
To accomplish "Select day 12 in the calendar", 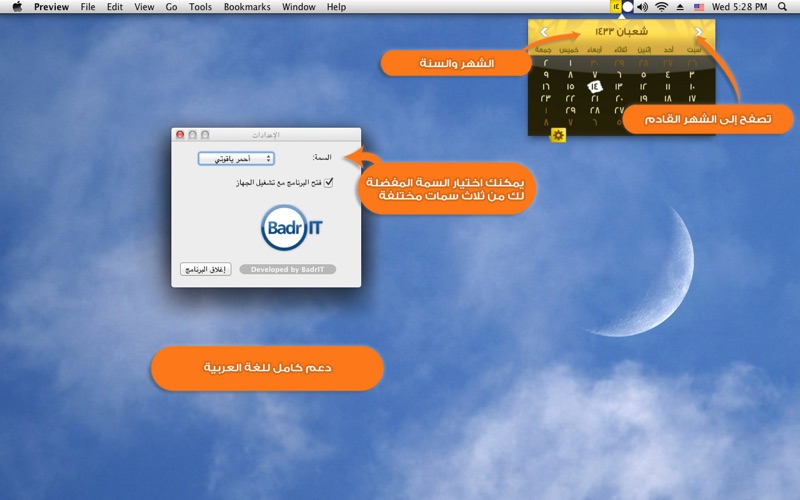I will pyautogui.click(x=643, y=87).
